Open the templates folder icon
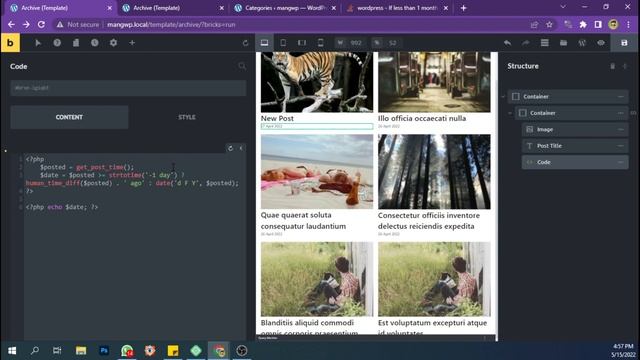Image resolution: width=640 pixels, height=360 pixels. tap(563, 43)
